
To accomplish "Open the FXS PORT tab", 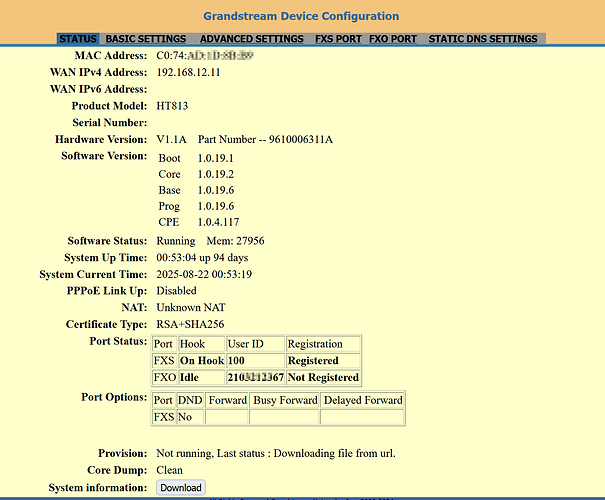I will click(337, 39).
